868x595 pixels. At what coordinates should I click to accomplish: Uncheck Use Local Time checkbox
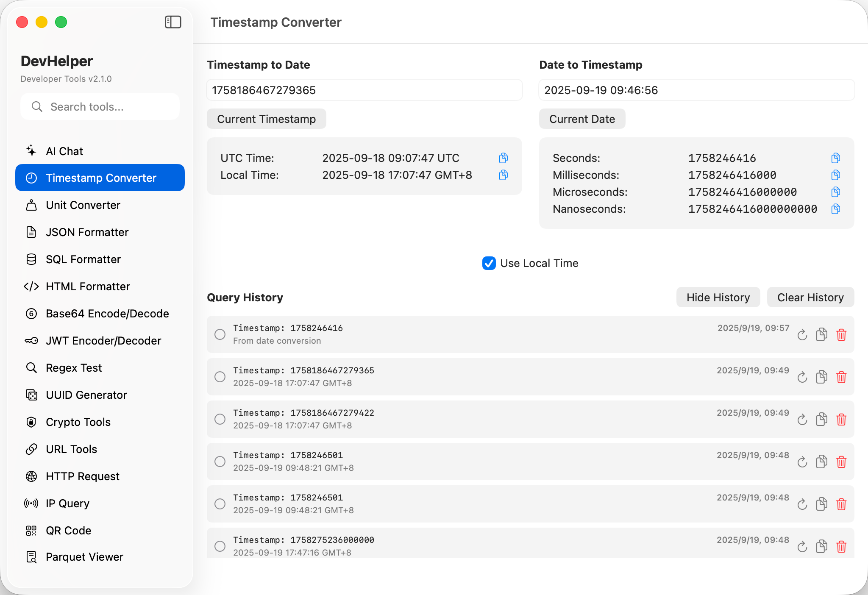tap(489, 263)
